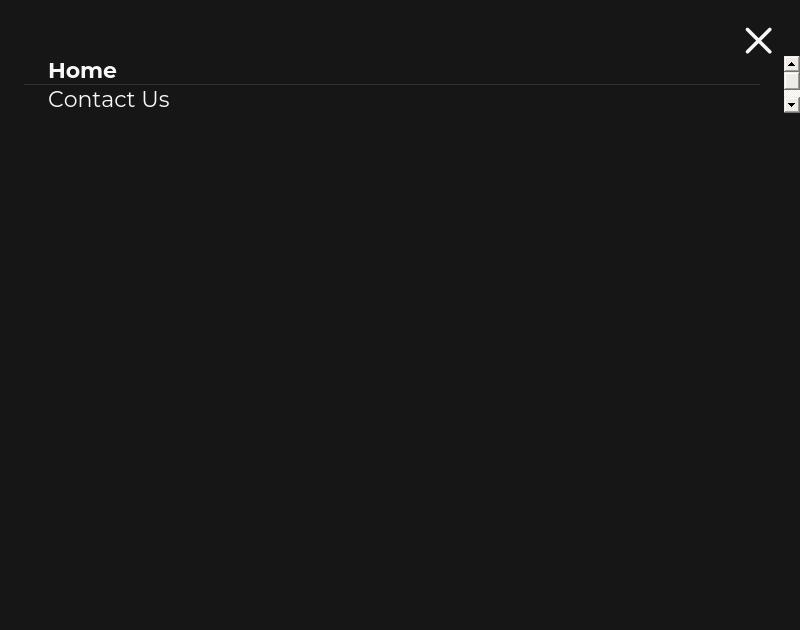Close the navigation menu overlay
This screenshot has width=800, height=630.
click(x=758, y=40)
